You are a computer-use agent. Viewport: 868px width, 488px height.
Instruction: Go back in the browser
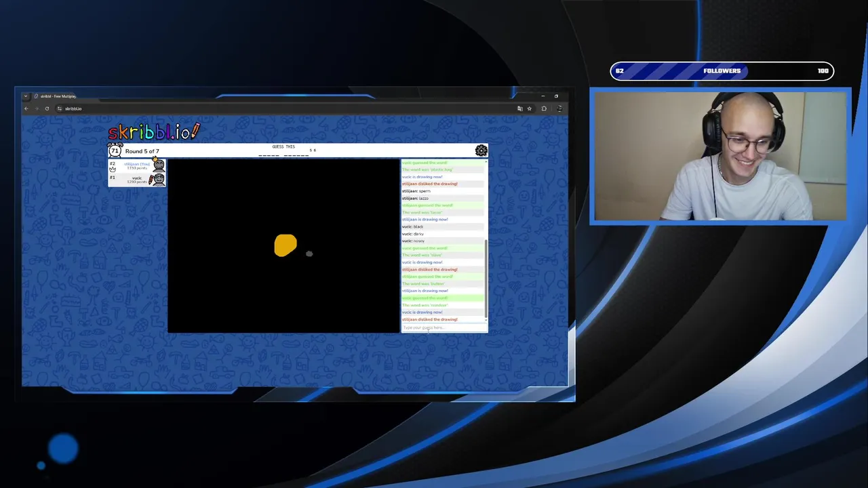[x=26, y=108]
